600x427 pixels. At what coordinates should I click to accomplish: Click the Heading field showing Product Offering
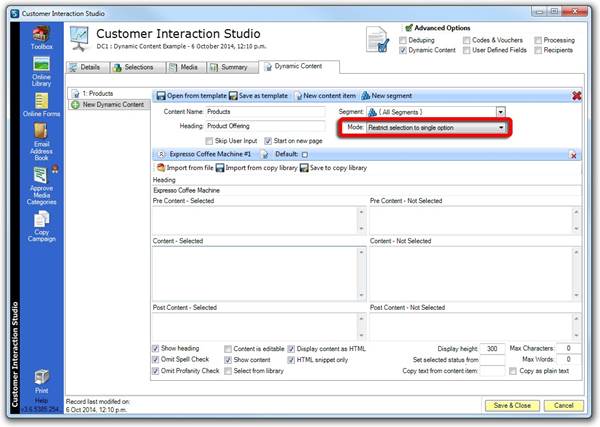click(265, 126)
